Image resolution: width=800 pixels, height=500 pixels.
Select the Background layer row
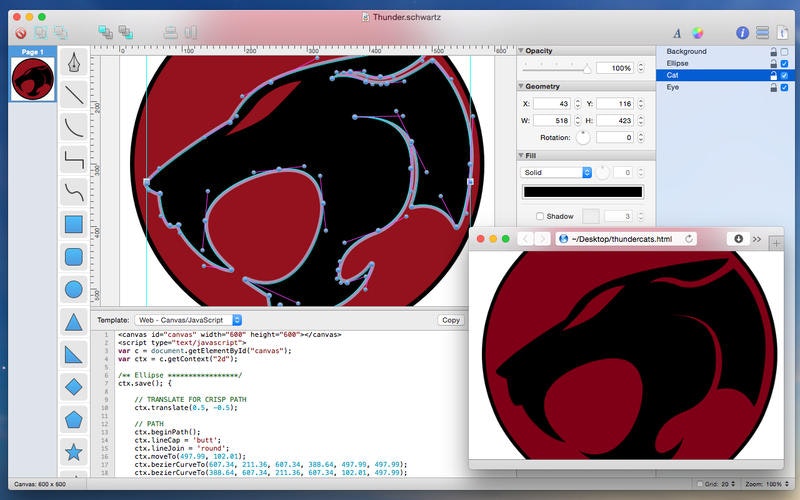pos(726,52)
